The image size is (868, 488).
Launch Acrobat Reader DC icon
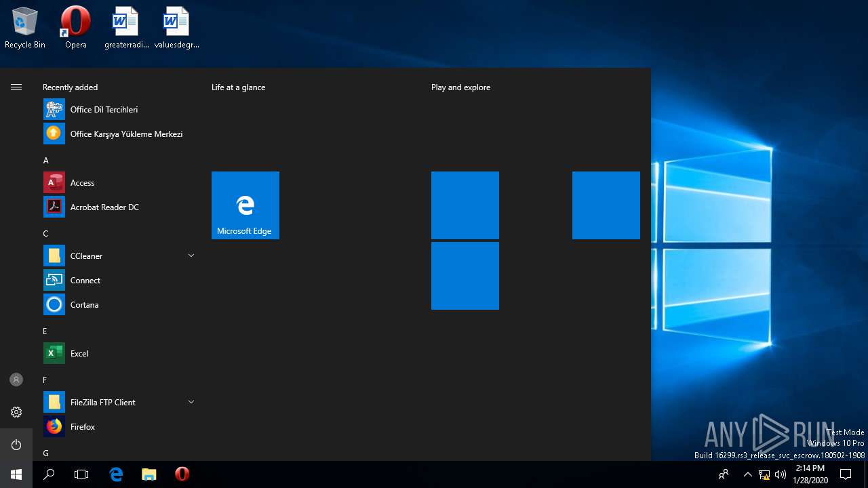click(54, 207)
